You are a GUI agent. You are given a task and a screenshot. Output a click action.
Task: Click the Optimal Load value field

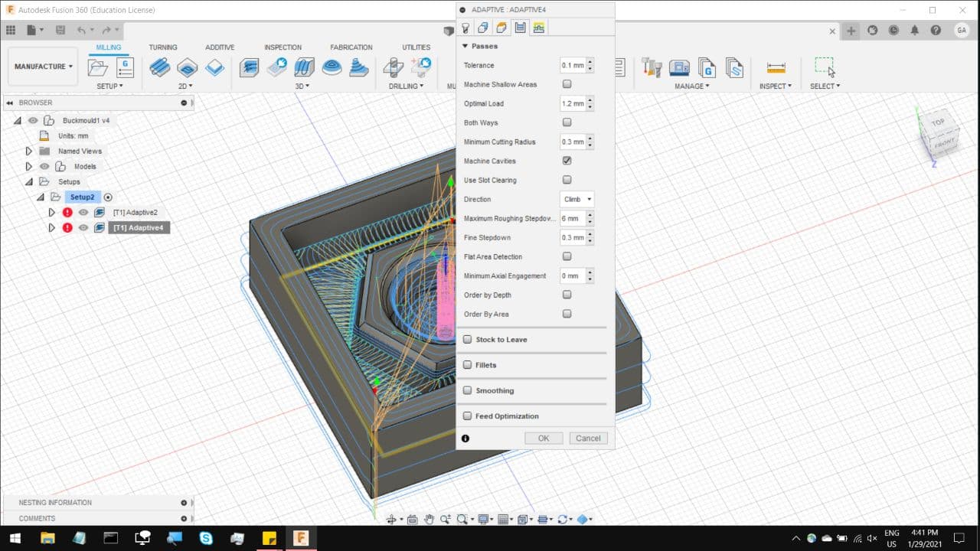tap(573, 103)
